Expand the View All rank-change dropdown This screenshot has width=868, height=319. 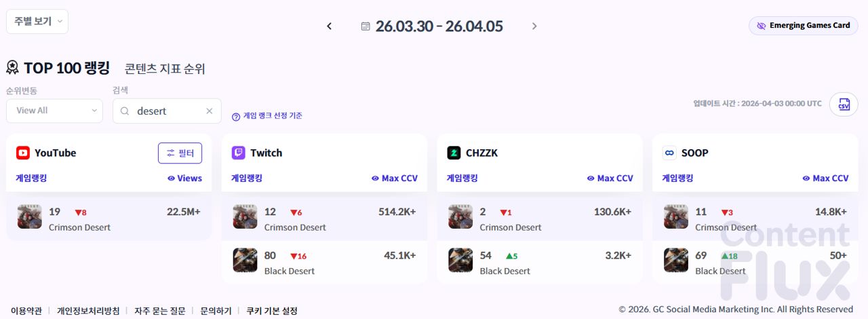pyautogui.click(x=54, y=111)
